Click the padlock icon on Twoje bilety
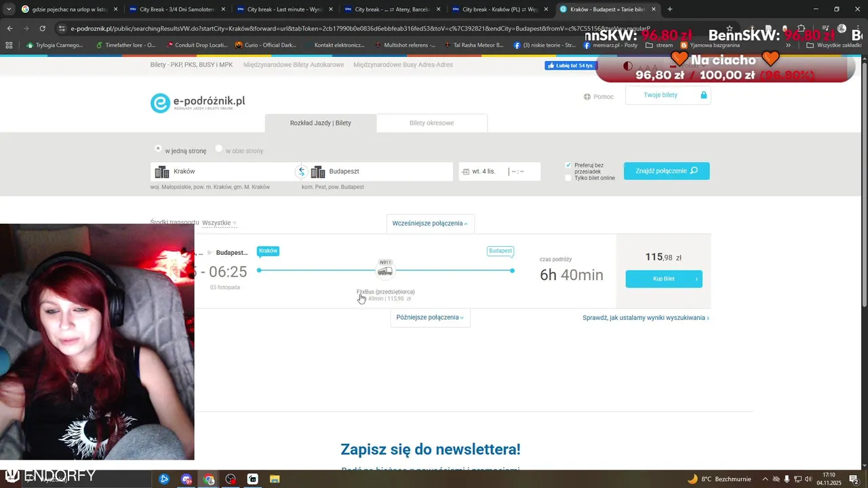Image resolution: width=868 pixels, height=488 pixels. click(x=703, y=95)
